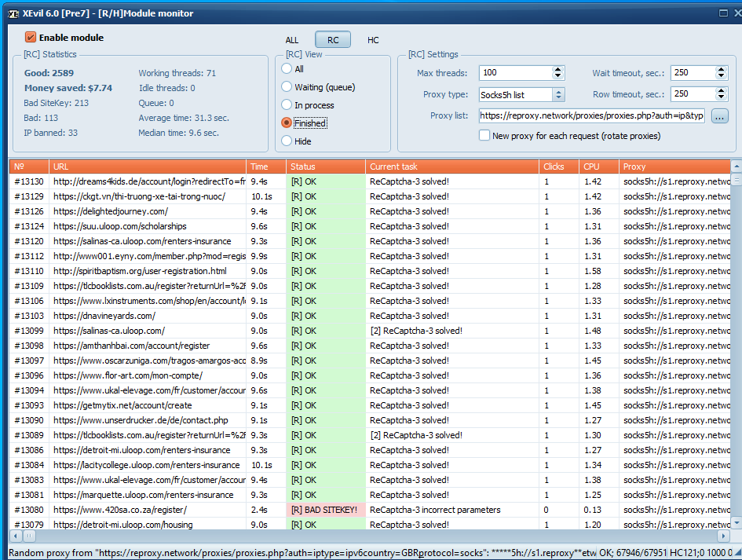The width and height of the screenshot is (742, 560).
Task: Open proxy list browse button
Action: point(720,116)
